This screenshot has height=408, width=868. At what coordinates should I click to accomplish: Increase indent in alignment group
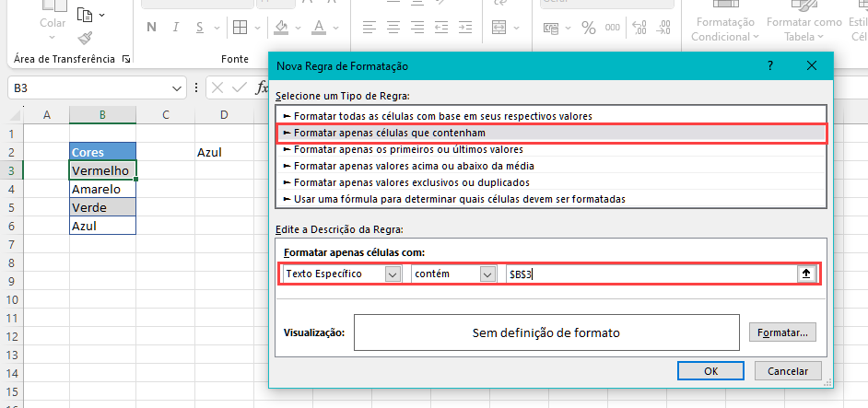[x=465, y=27]
